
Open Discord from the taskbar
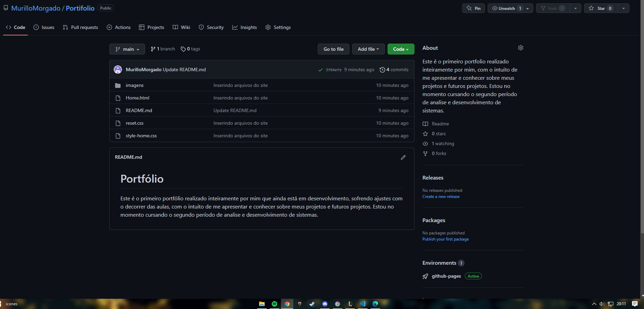[x=325, y=304]
